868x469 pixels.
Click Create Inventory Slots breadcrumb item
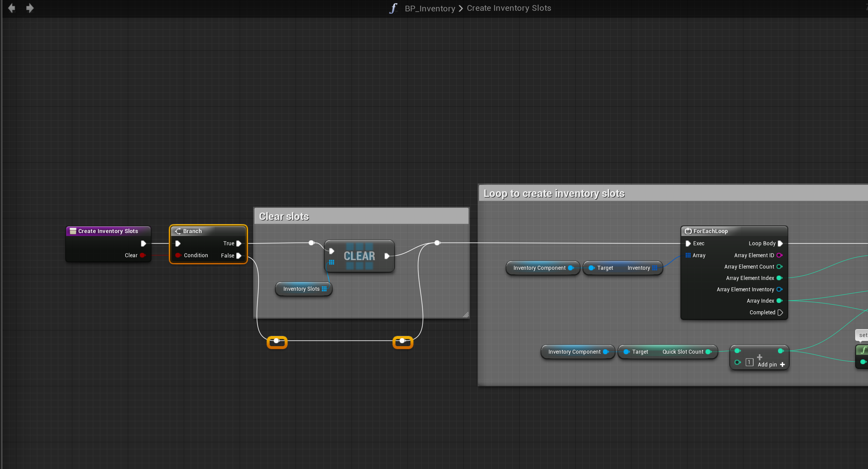tap(509, 8)
